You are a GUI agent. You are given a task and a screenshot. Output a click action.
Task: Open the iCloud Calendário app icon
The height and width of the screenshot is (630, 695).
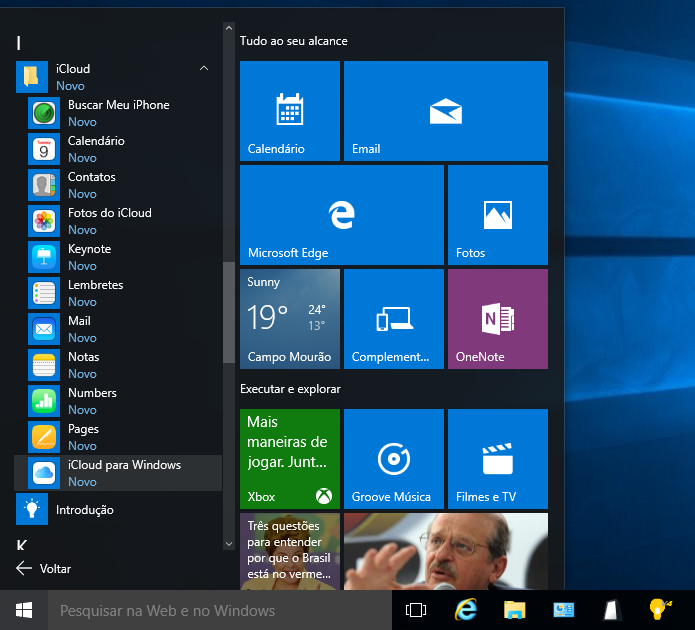point(44,149)
